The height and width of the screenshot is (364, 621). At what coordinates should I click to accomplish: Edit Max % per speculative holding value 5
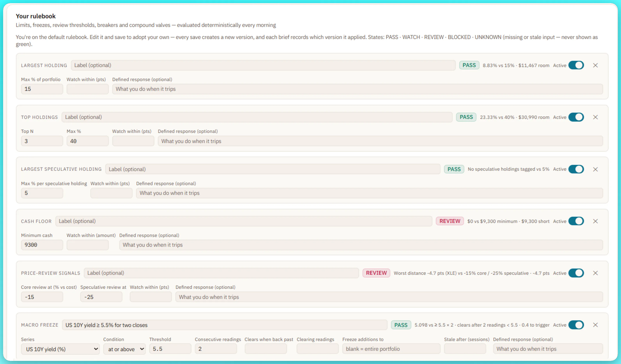pyautogui.click(x=42, y=193)
